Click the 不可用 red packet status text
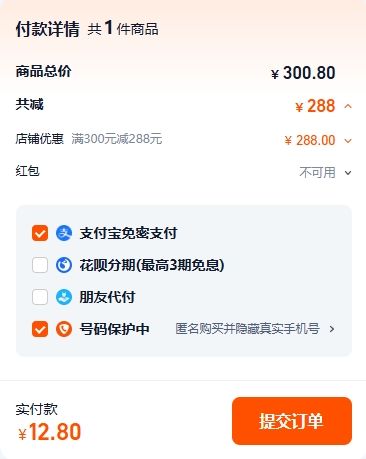 [x=317, y=173]
